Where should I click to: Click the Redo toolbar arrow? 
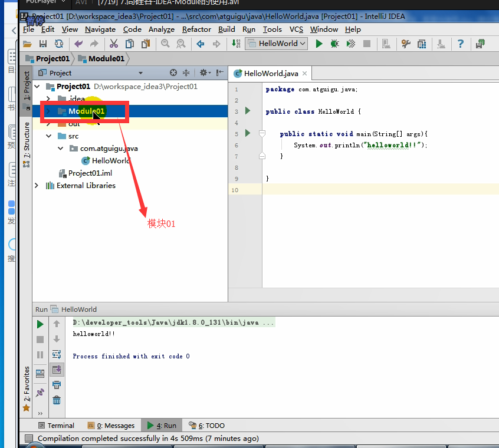94,44
